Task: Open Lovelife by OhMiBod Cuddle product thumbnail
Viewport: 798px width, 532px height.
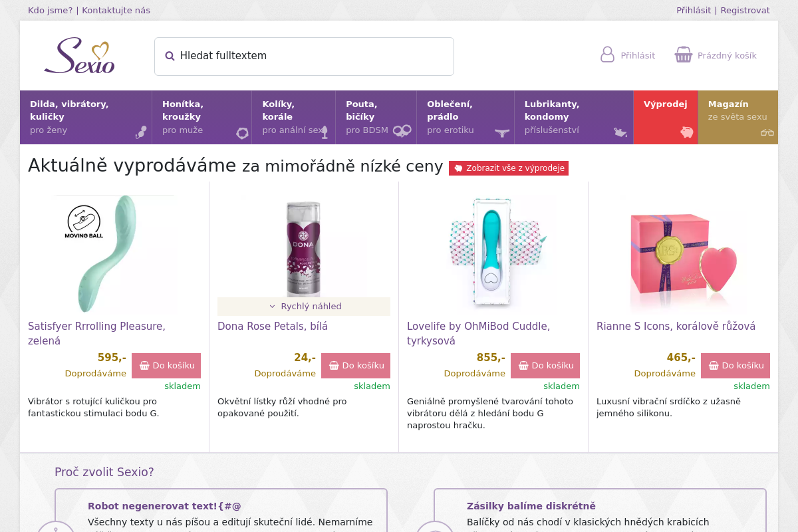Action: pos(493,253)
